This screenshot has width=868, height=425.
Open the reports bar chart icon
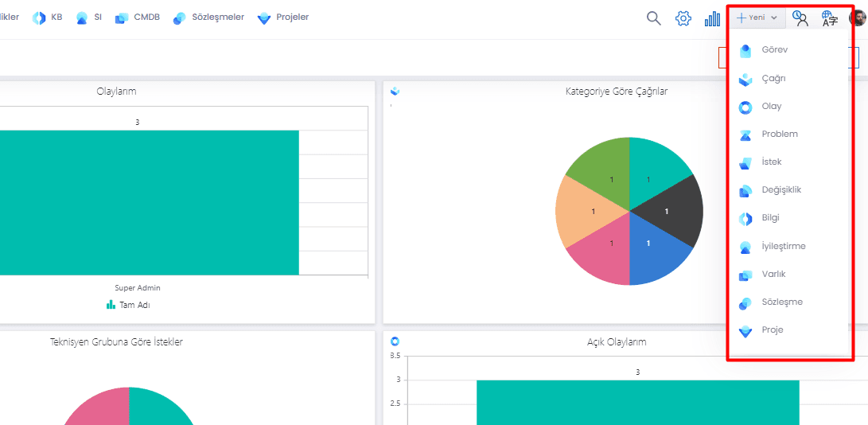coord(712,18)
